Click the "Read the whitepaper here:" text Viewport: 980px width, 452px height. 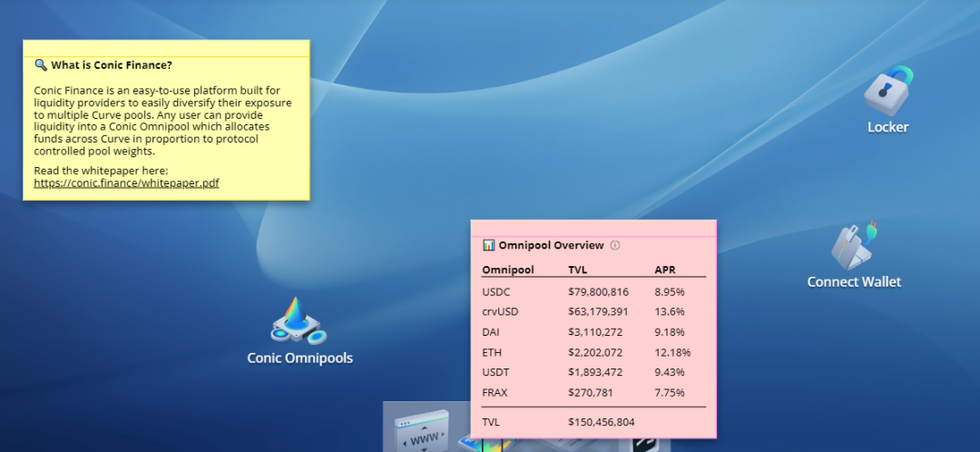coord(101,171)
